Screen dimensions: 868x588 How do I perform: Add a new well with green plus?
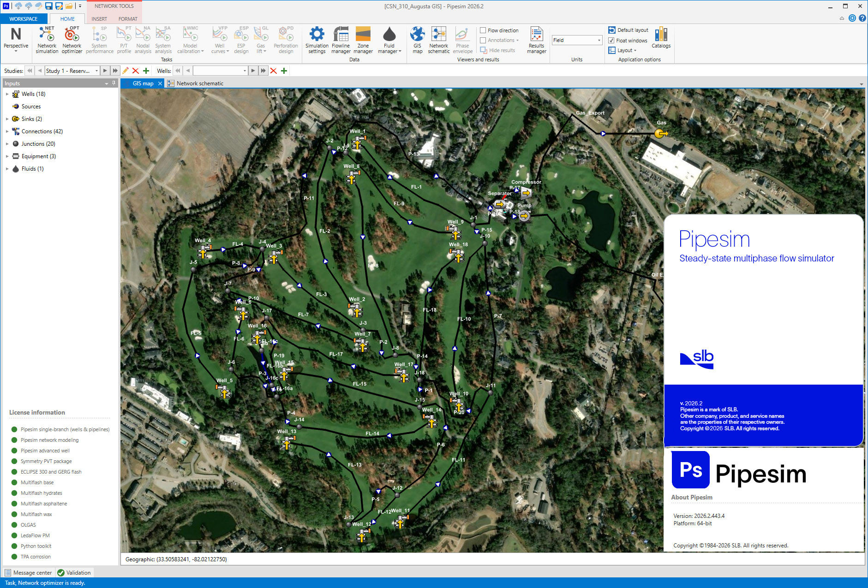point(284,71)
